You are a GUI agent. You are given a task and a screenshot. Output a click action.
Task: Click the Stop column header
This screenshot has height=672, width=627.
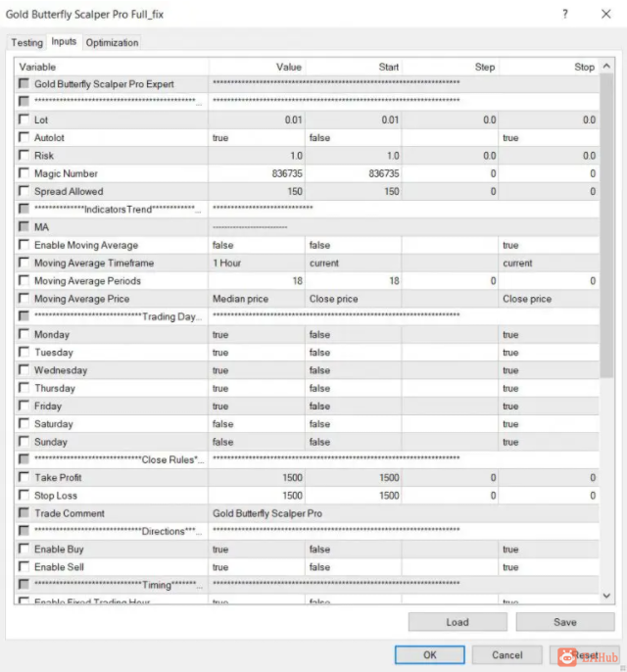tap(549, 67)
